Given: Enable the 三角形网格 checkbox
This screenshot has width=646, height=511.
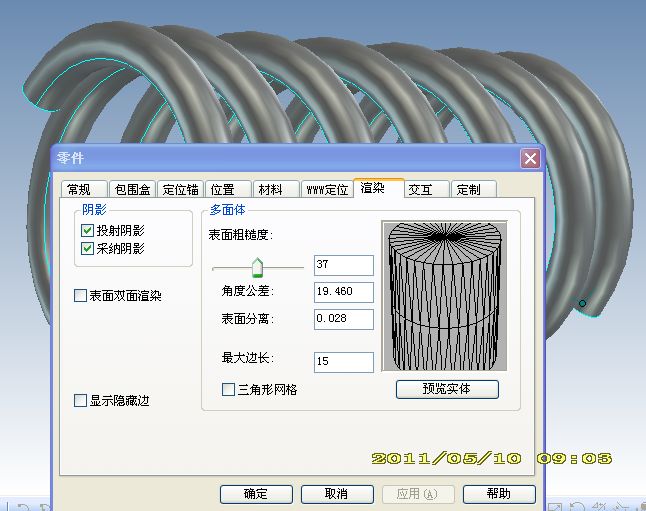Looking at the screenshot, I should [228, 389].
